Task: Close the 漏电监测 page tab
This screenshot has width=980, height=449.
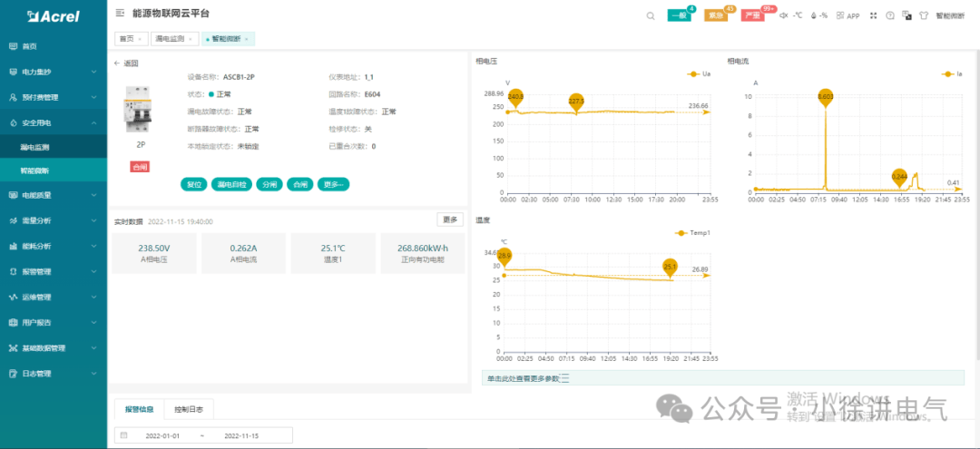Action: (x=190, y=39)
